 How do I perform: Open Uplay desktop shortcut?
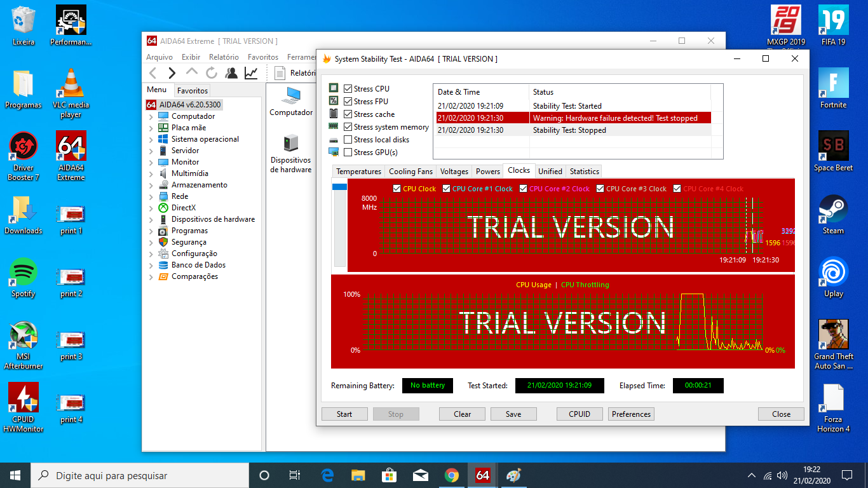click(833, 278)
